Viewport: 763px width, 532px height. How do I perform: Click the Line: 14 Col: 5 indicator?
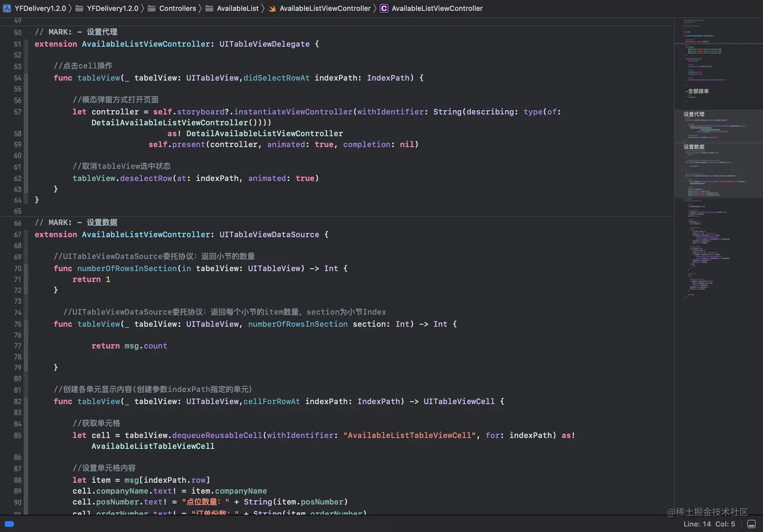[709, 524]
